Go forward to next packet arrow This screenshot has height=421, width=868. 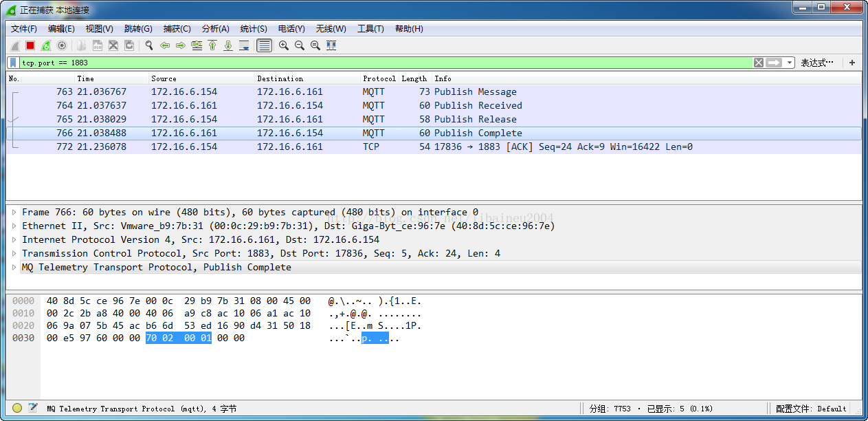pyautogui.click(x=181, y=45)
